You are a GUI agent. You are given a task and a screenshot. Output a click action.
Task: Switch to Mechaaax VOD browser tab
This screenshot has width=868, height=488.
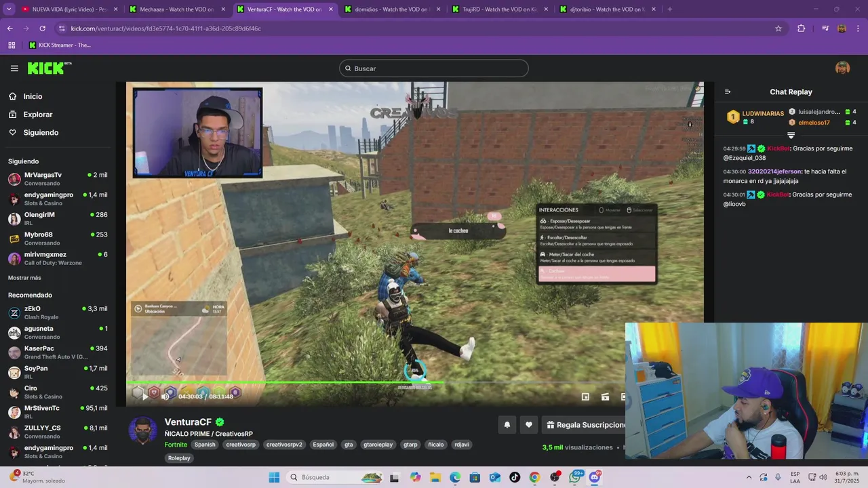[176, 9]
